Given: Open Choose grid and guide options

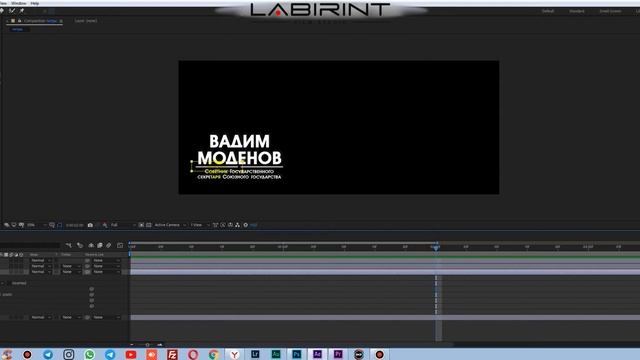Looking at the screenshot, I should [52, 225].
